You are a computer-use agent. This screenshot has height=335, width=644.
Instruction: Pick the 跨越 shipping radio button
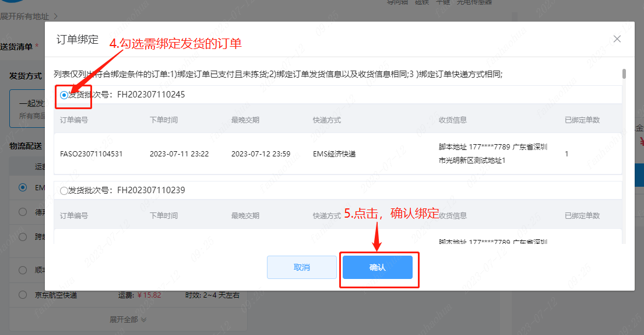coord(23,237)
